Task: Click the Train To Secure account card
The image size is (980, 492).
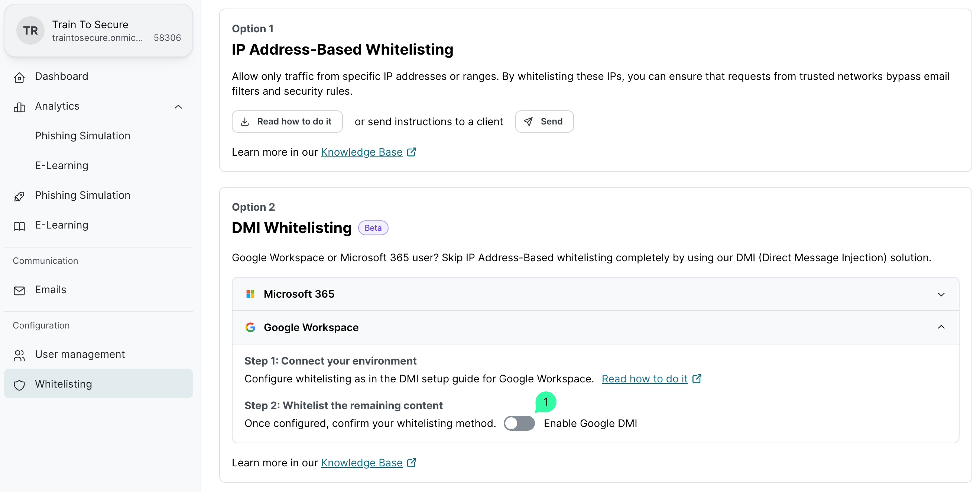Action: click(98, 30)
